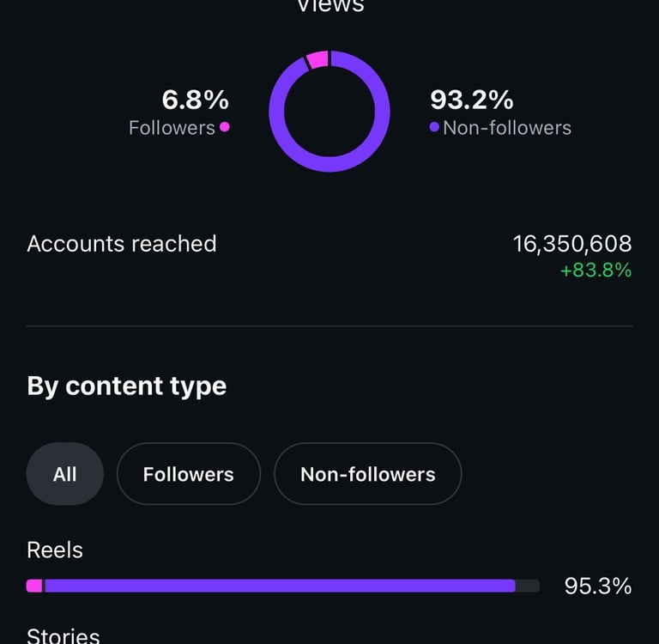Click the green +83.8% change indicator
659x644 pixels.
[x=596, y=270]
